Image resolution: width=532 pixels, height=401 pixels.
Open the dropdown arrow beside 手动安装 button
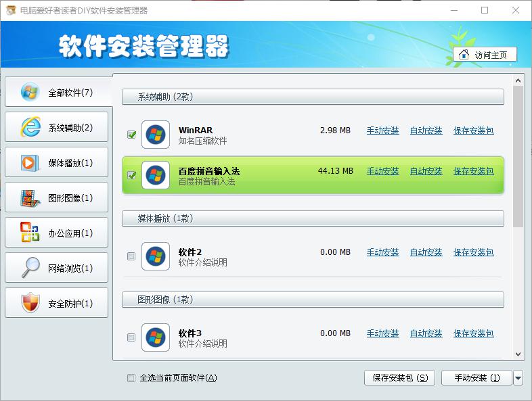coord(518,378)
